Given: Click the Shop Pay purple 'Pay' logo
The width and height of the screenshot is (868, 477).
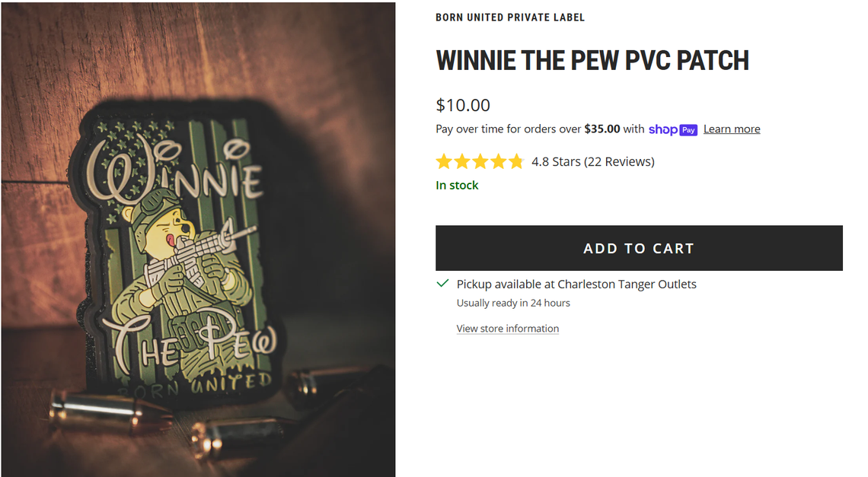Looking at the screenshot, I should (689, 130).
